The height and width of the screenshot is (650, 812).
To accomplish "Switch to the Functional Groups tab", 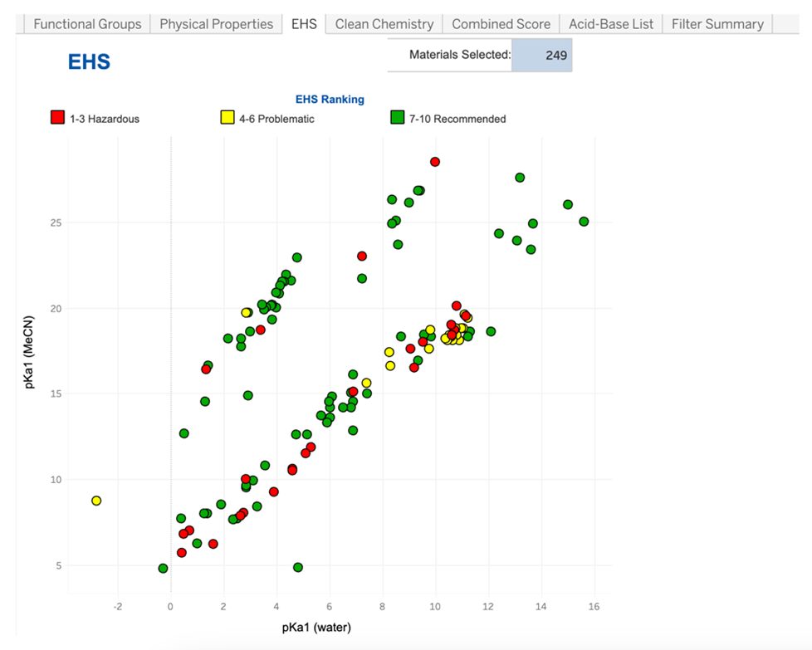I will (87, 24).
